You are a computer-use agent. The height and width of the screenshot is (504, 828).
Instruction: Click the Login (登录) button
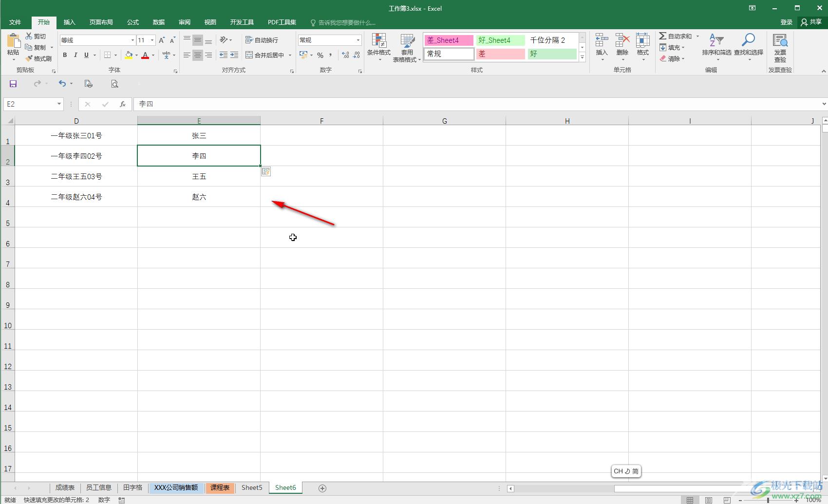pyautogui.click(x=786, y=22)
